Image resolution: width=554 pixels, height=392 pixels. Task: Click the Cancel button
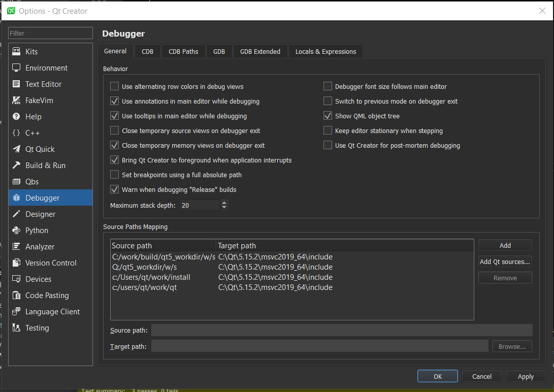482,376
